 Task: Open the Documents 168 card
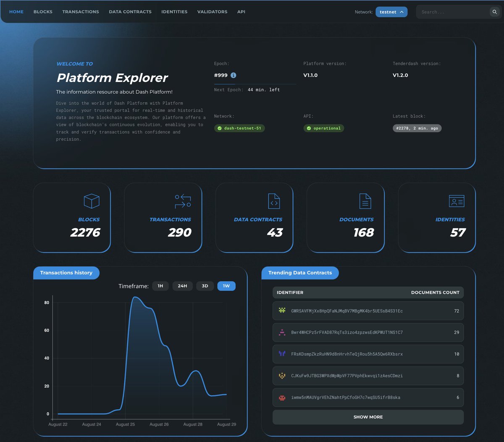coord(346,218)
